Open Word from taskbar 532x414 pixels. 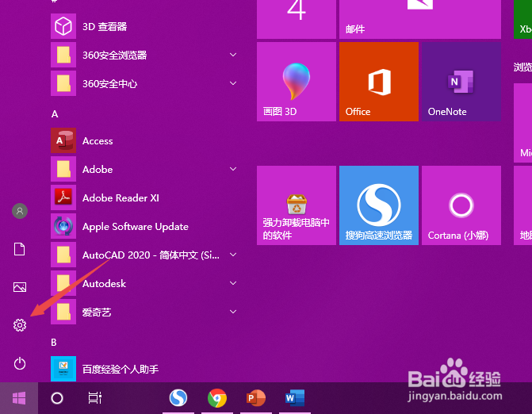pos(295,397)
